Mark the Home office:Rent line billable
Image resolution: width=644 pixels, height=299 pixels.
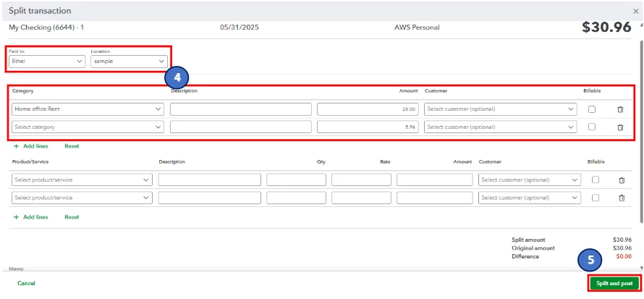pos(591,109)
